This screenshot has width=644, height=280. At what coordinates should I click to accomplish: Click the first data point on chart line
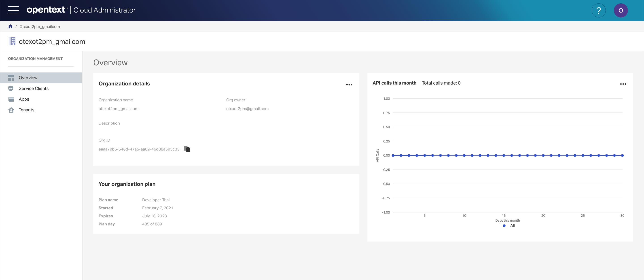tap(393, 155)
